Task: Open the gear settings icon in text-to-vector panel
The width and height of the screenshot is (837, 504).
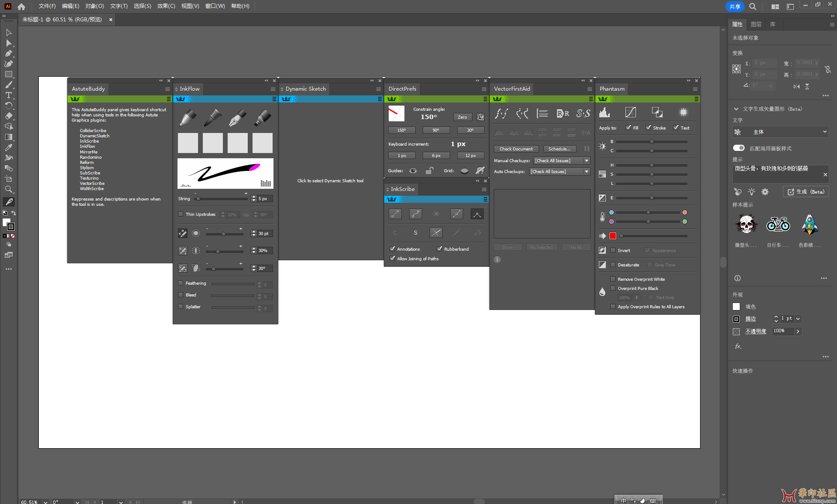Action: coord(765,192)
